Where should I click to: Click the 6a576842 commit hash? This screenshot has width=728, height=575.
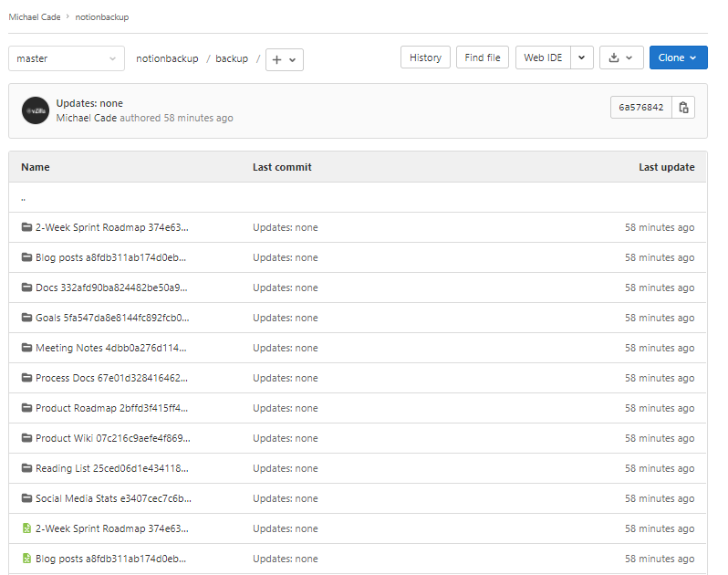(640, 108)
